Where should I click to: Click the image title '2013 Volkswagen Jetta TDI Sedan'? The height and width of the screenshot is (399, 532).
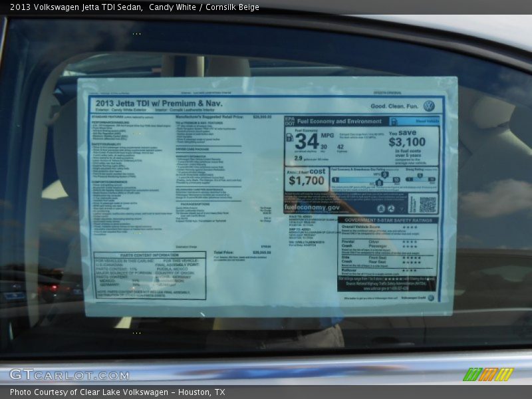point(76,7)
